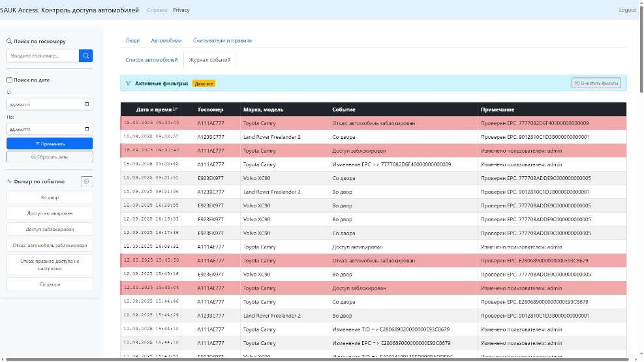The width and height of the screenshot is (644, 362).
Task: Click the 'Госномер' column header
Action: pos(210,110)
